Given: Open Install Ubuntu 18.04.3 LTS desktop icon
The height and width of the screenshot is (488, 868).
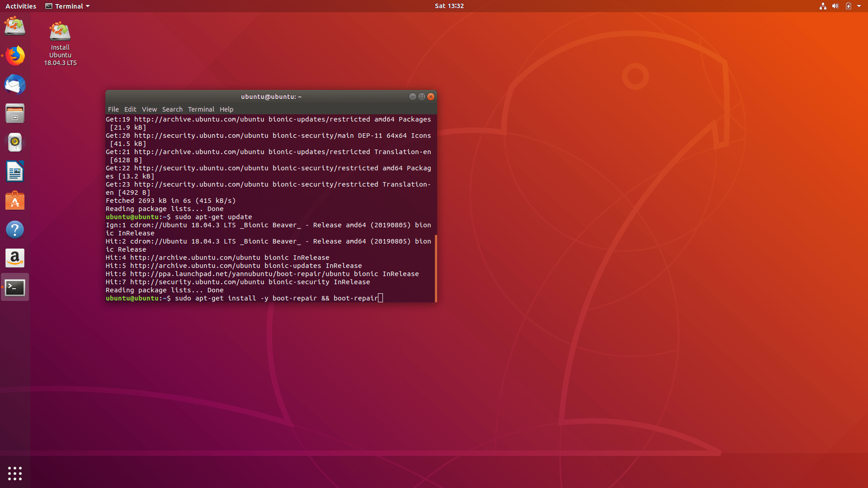Looking at the screenshot, I should coord(60,44).
